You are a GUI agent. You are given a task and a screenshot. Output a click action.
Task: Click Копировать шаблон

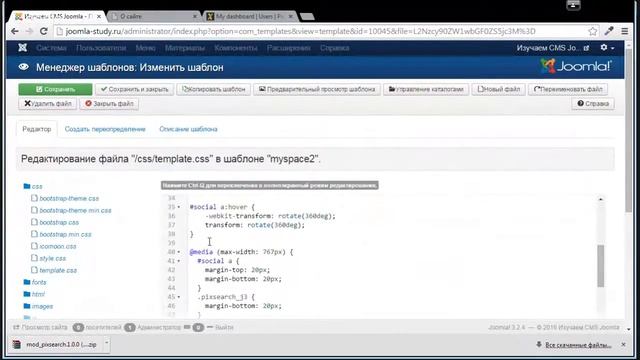coord(213,89)
